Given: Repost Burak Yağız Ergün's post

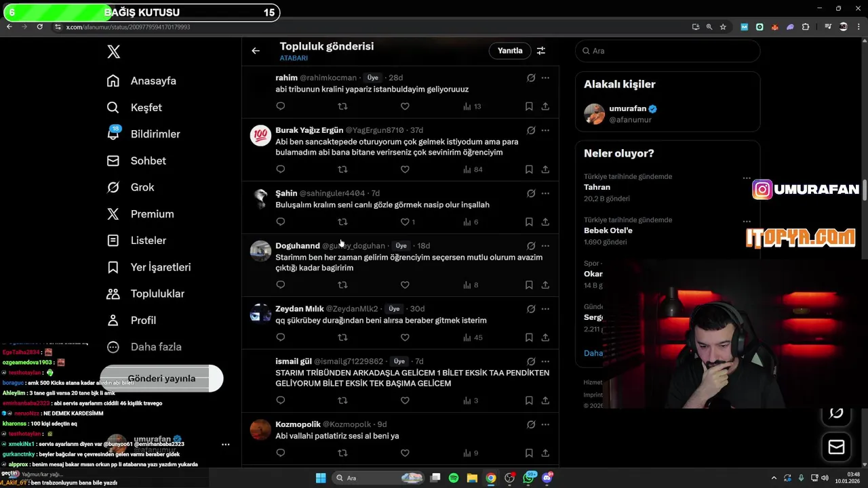Looking at the screenshot, I should coord(342,169).
